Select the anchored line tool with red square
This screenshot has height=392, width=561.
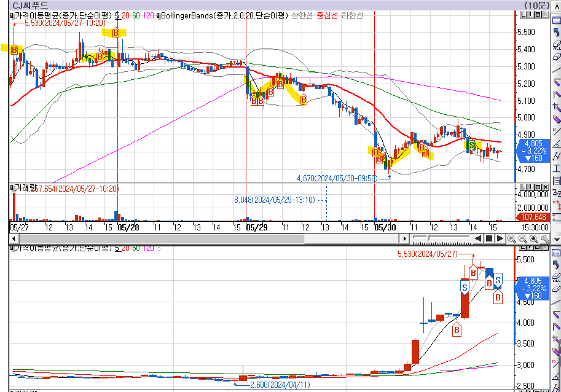pos(556,131)
